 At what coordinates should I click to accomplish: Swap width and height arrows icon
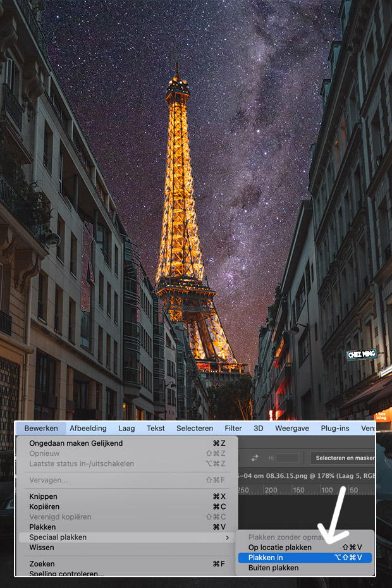click(x=255, y=458)
